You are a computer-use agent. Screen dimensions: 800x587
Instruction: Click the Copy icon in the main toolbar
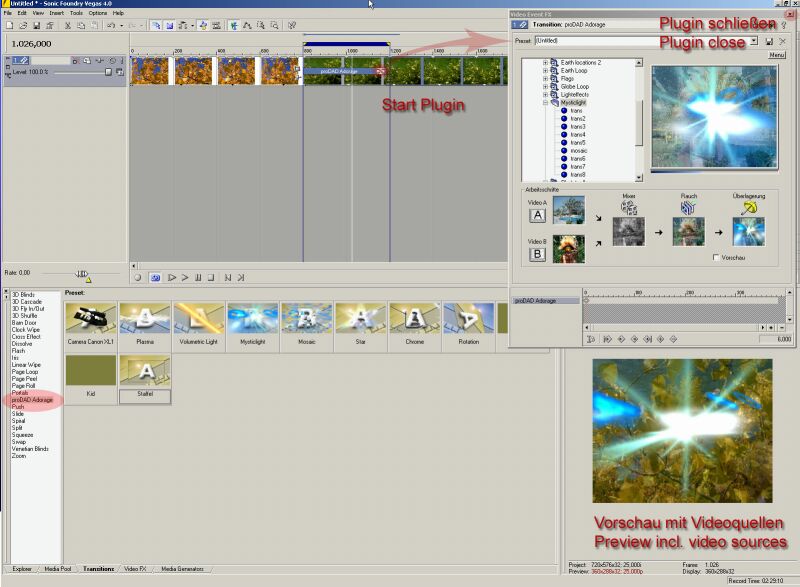pyautogui.click(x=81, y=25)
